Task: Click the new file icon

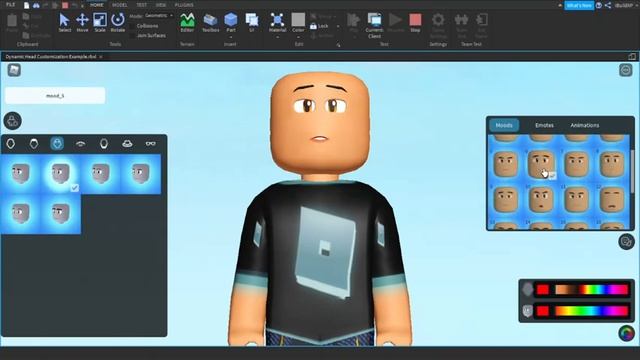Action: click(x=27, y=5)
